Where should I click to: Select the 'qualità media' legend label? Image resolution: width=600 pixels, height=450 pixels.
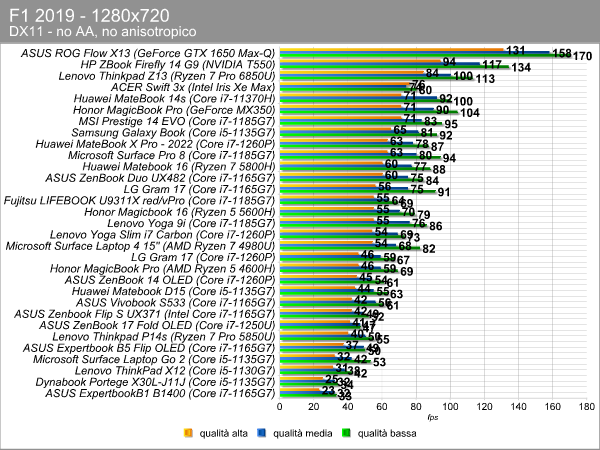click(302, 433)
